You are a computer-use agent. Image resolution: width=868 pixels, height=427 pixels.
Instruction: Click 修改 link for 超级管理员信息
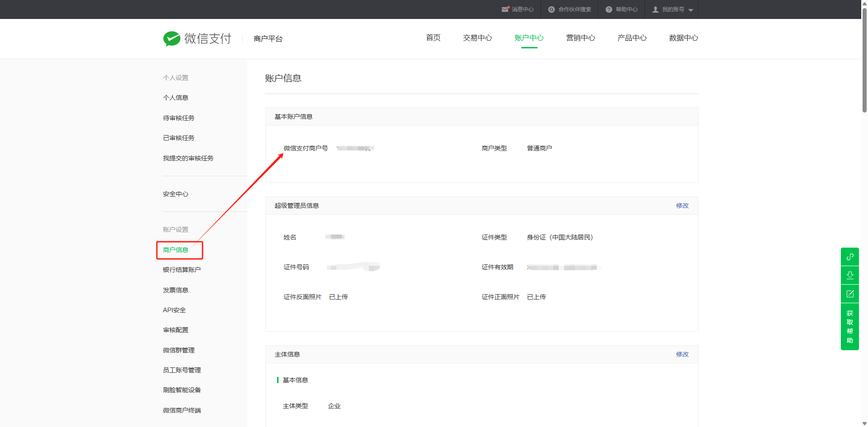click(x=682, y=206)
